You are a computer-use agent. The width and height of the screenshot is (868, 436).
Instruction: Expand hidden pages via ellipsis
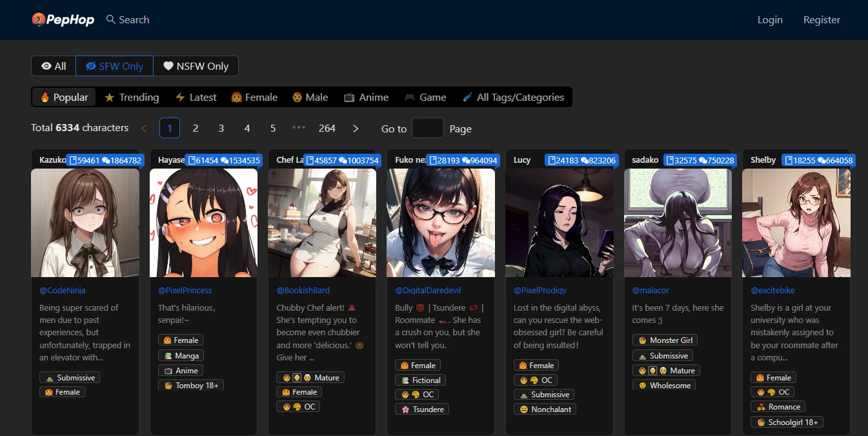click(x=299, y=128)
